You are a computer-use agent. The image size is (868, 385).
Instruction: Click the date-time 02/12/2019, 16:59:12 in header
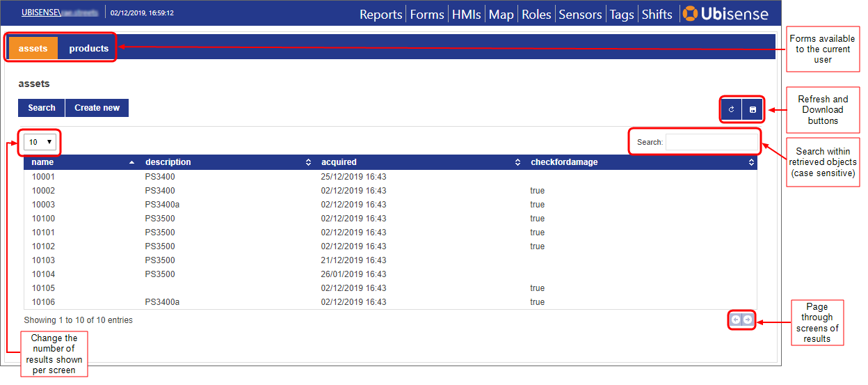(x=142, y=13)
